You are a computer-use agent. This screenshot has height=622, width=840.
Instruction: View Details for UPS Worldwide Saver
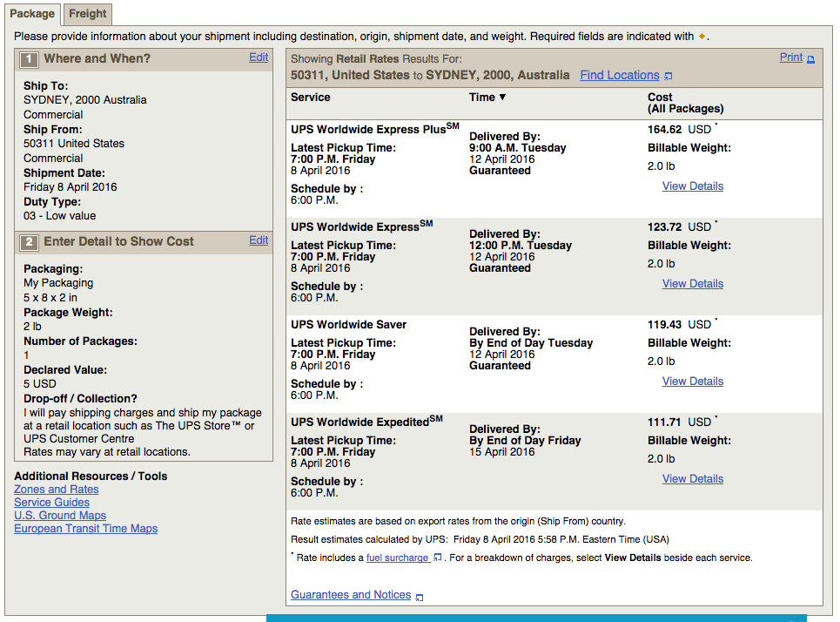692,382
